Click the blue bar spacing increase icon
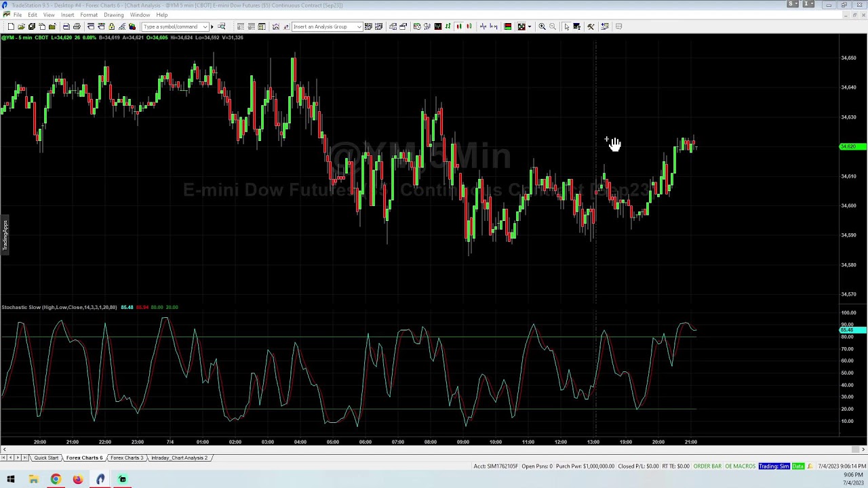 tap(493, 26)
